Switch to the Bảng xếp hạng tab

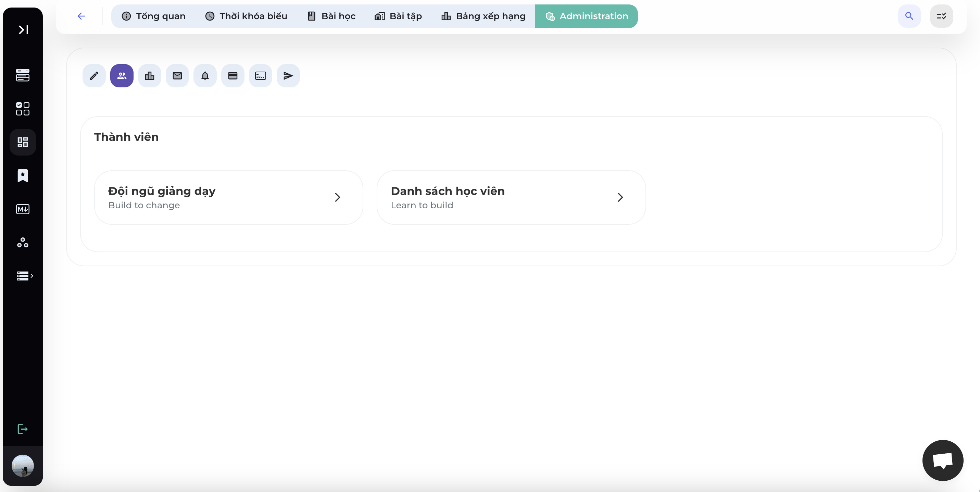pyautogui.click(x=483, y=16)
